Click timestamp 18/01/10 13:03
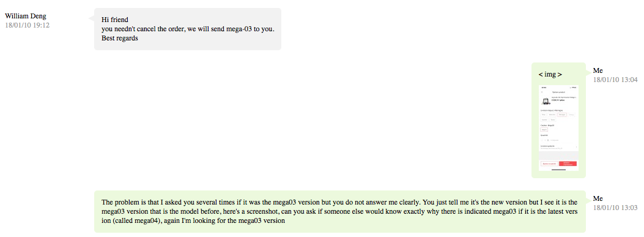The image size is (644, 237). [x=615, y=208]
